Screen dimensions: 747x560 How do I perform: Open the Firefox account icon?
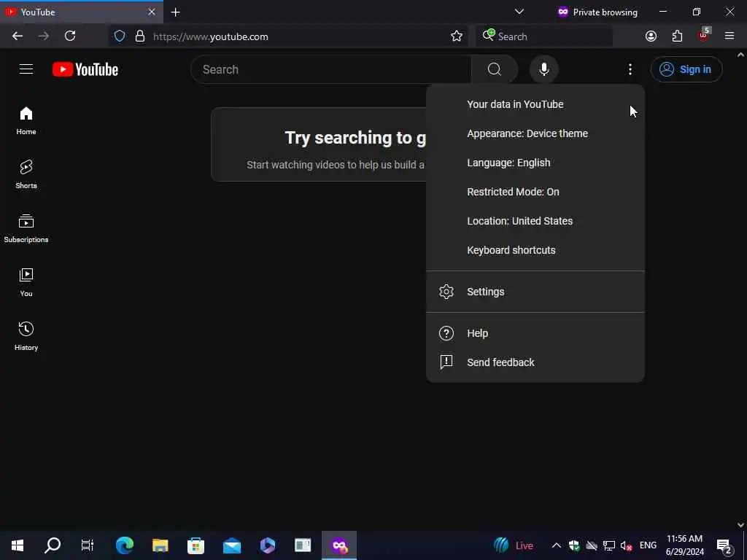coord(651,36)
